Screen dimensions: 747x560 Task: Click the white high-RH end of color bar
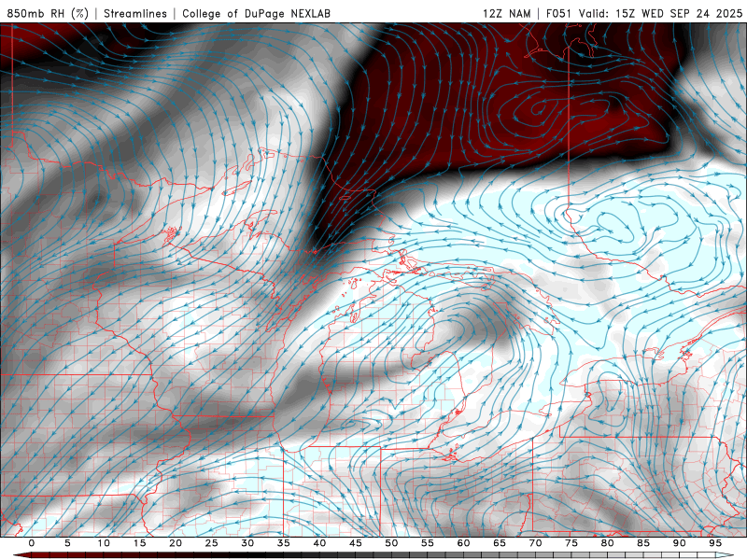click(726, 555)
